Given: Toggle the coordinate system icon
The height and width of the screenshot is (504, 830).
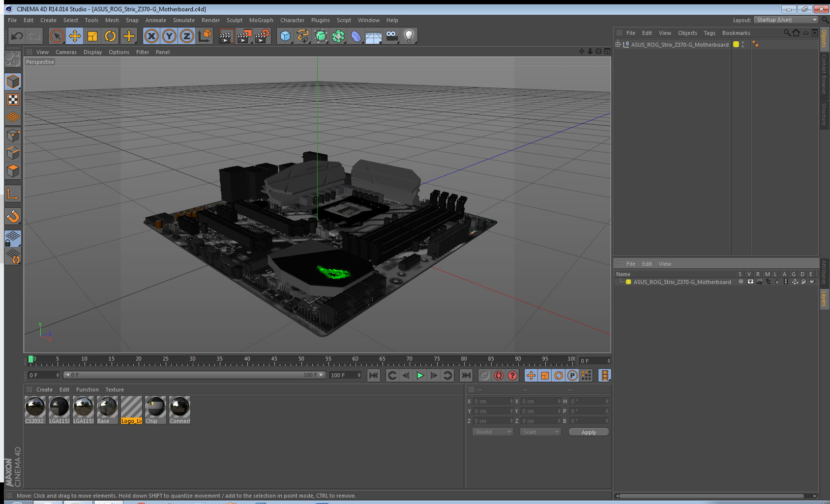Looking at the screenshot, I should [x=205, y=36].
